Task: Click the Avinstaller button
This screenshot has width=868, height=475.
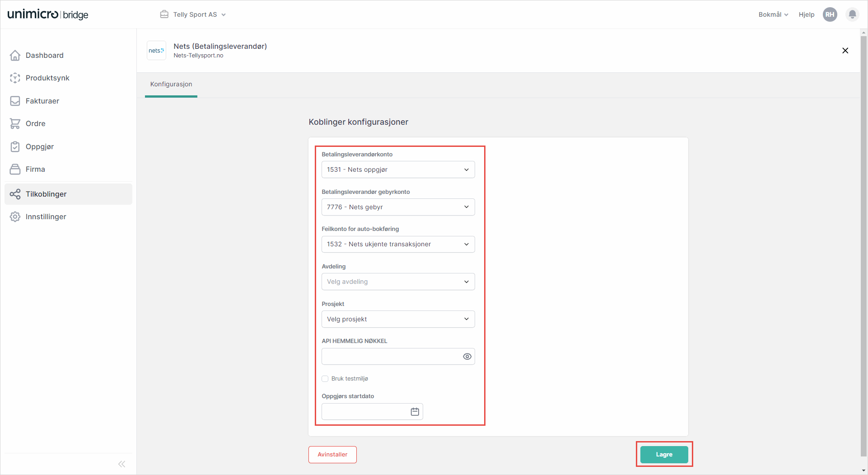Action: (332, 454)
